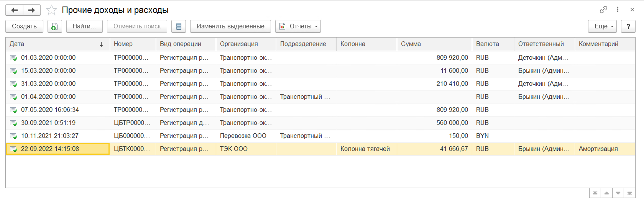Jump to the first record of the list

coord(595,193)
